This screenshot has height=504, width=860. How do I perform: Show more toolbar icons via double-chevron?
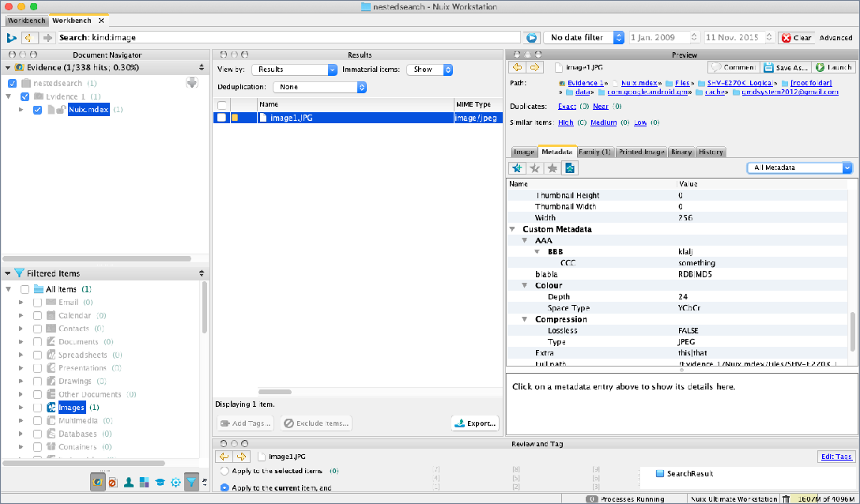tap(205, 482)
